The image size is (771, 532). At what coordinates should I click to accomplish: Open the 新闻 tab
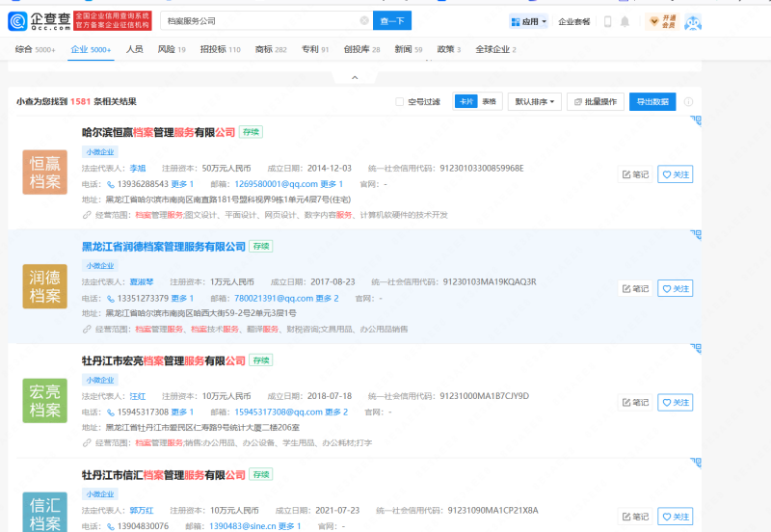(409, 49)
